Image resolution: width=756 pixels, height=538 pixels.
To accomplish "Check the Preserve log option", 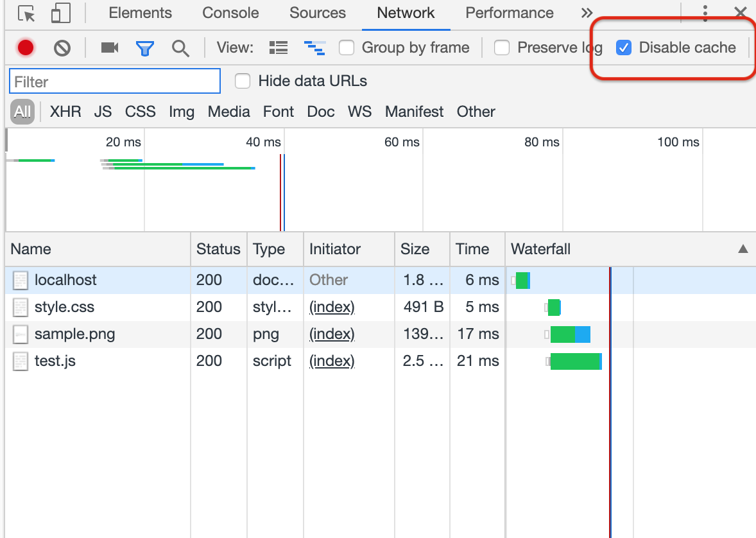I will (x=502, y=48).
